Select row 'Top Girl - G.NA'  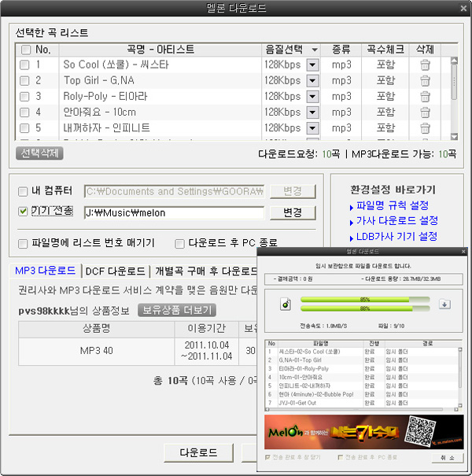coord(233,80)
